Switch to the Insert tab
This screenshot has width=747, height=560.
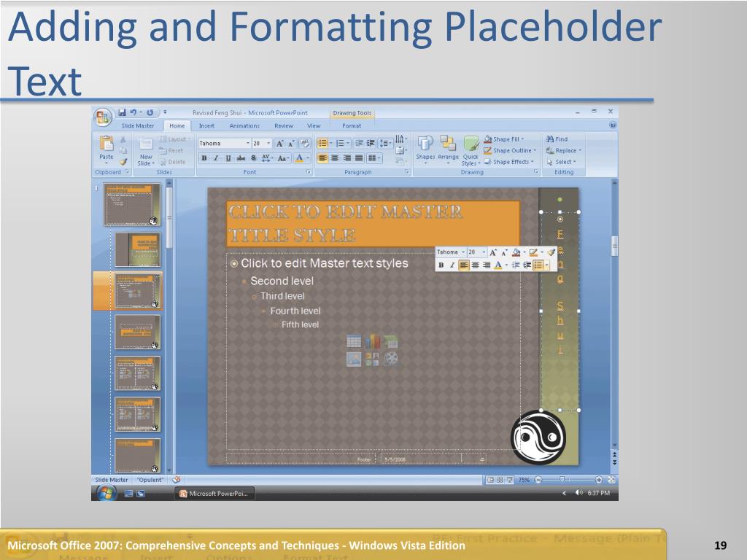206,125
